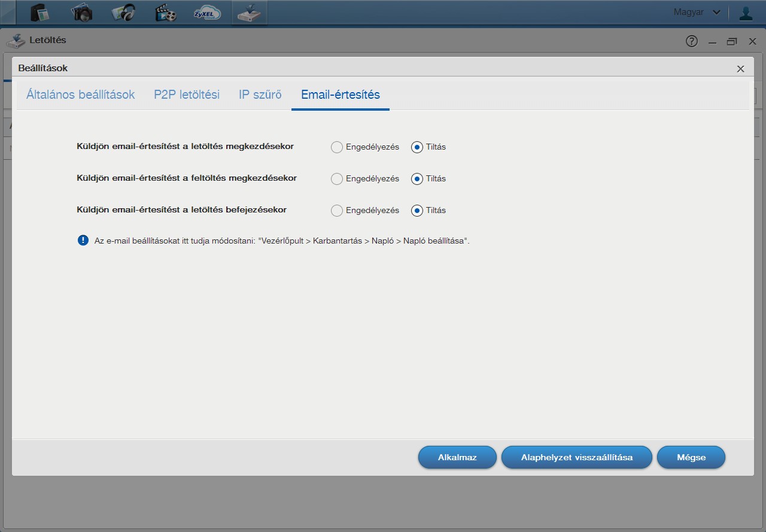The height and width of the screenshot is (532, 766).
Task: Switch to Általános beállítások tab
Action: click(x=81, y=95)
